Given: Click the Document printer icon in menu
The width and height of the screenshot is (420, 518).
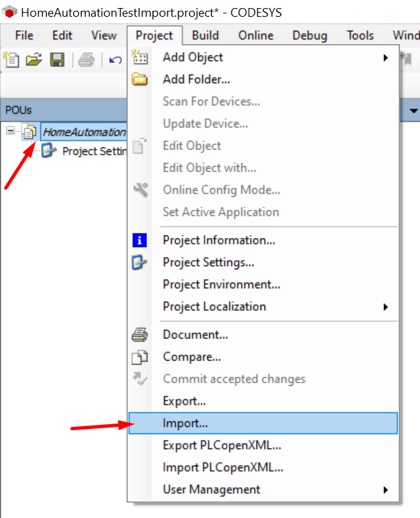Looking at the screenshot, I should click(x=140, y=334).
